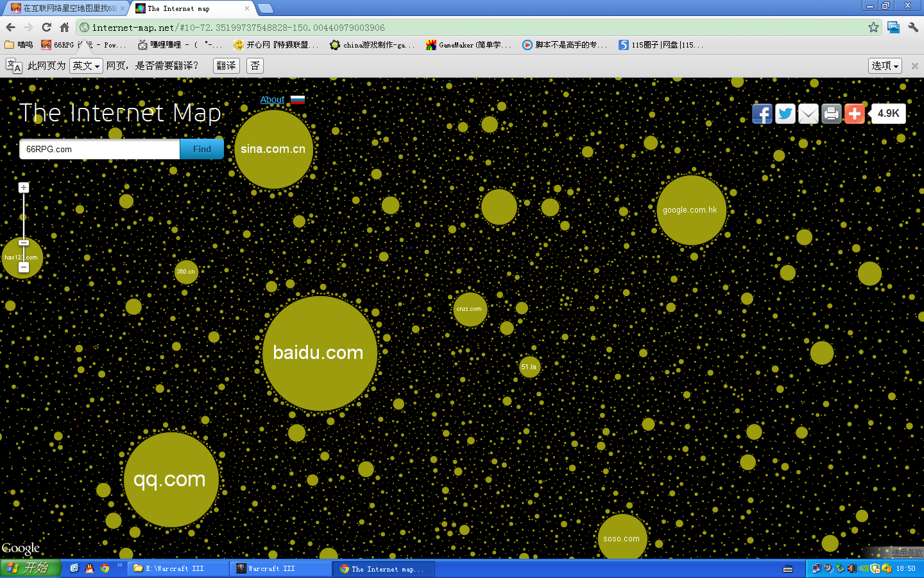Screen dimensions: 924x578
Task: Open a new browser tab
Action: click(265, 8)
